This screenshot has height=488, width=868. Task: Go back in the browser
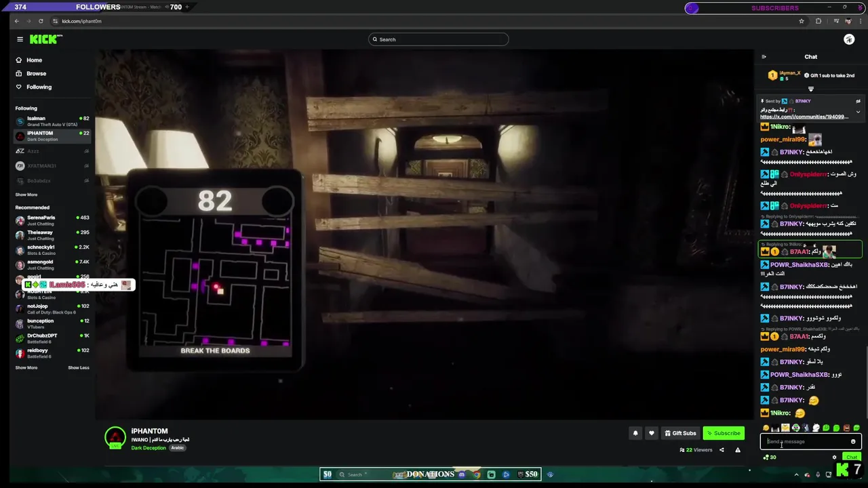[x=16, y=21]
